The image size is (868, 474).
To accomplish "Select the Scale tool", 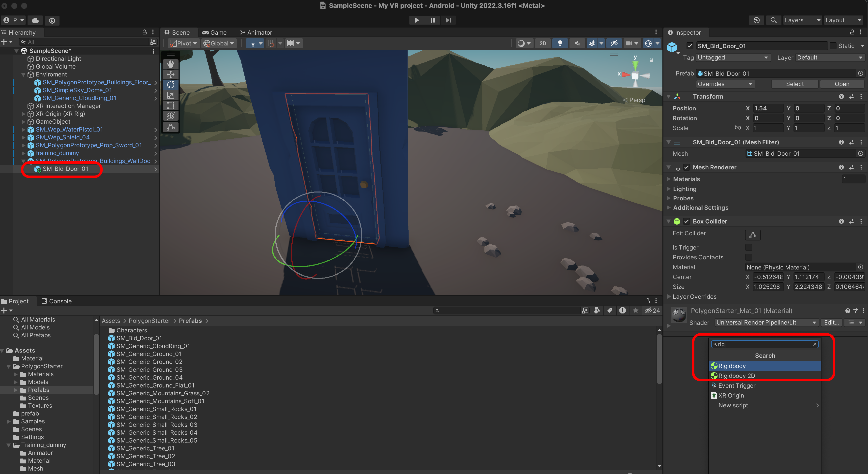I will tap(170, 95).
